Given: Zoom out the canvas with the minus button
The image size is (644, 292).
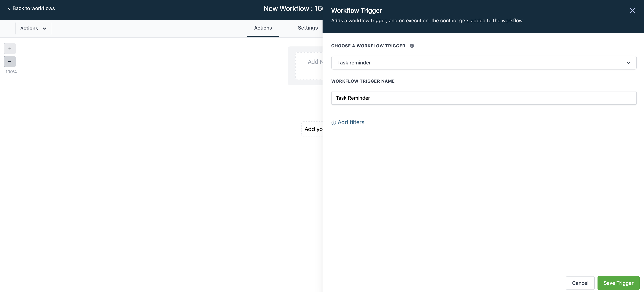Looking at the screenshot, I should pyautogui.click(x=10, y=62).
